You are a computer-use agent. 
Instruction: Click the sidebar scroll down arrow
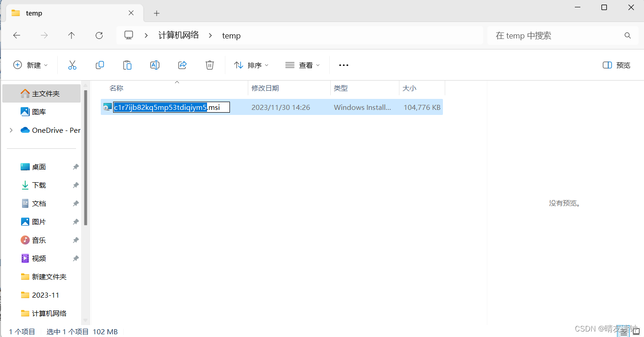click(x=86, y=321)
